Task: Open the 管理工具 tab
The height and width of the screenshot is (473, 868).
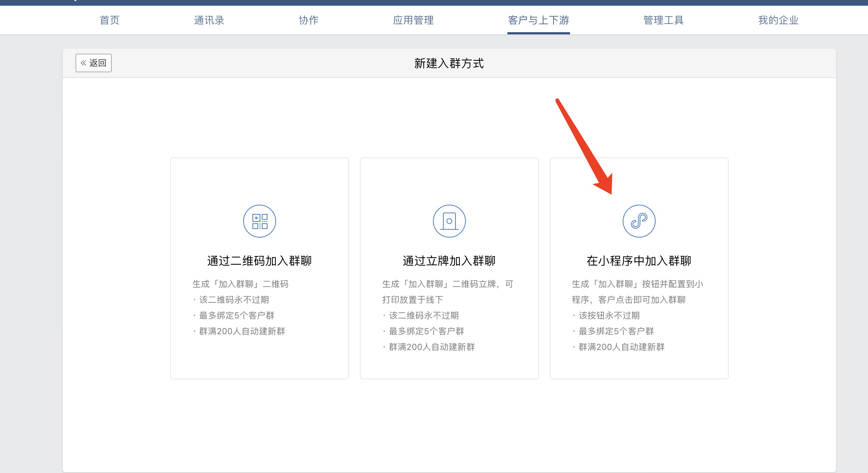Action: coord(663,20)
